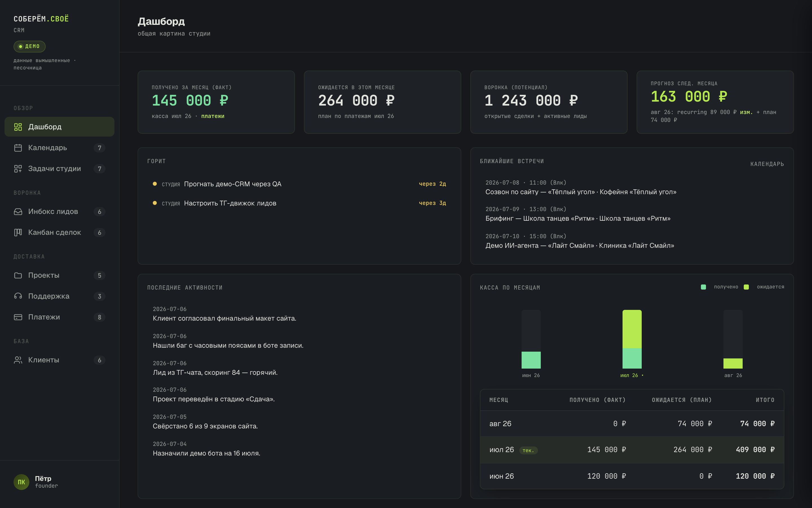Go to Задачи студии
812x508 pixels.
click(x=59, y=169)
